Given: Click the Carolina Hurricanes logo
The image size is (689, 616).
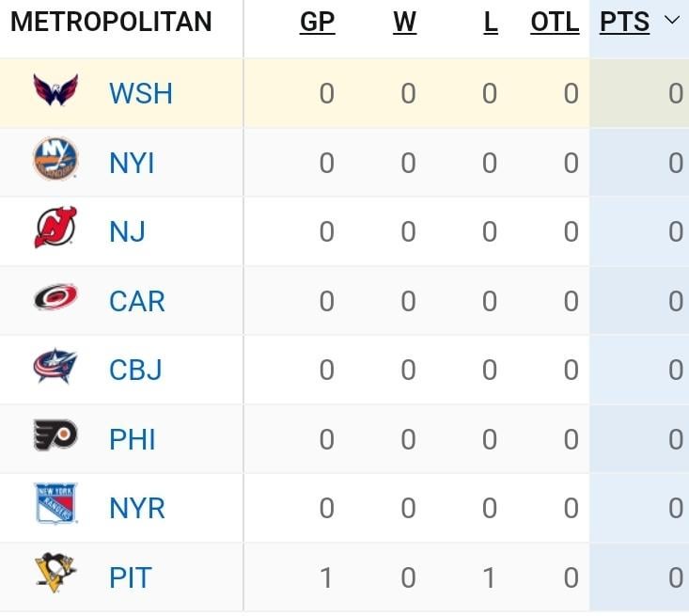Looking at the screenshot, I should (55, 298).
